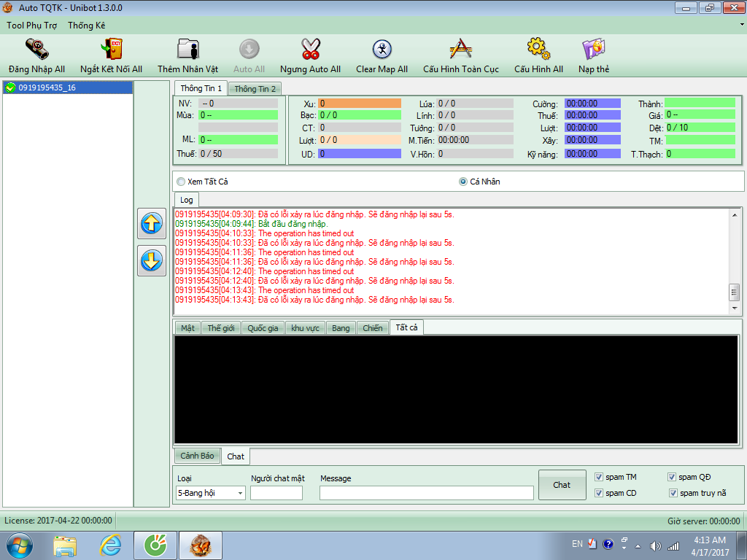The image size is (747, 560).
Task: Select Cá Nhân radio button
Action: click(x=462, y=182)
